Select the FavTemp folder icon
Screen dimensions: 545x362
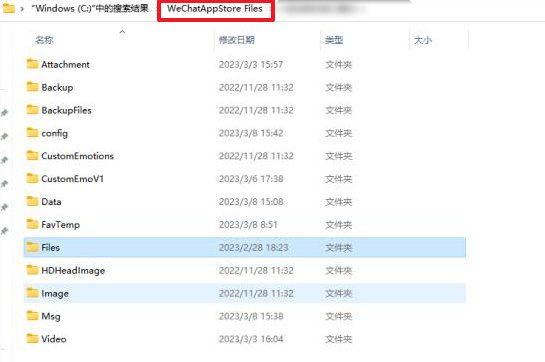tap(32, 224)
